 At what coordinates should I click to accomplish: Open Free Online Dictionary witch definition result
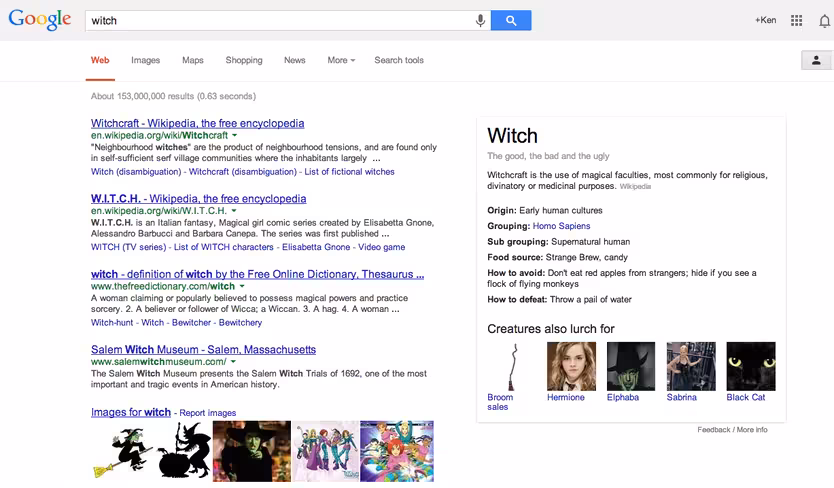[x=257, y=275]
